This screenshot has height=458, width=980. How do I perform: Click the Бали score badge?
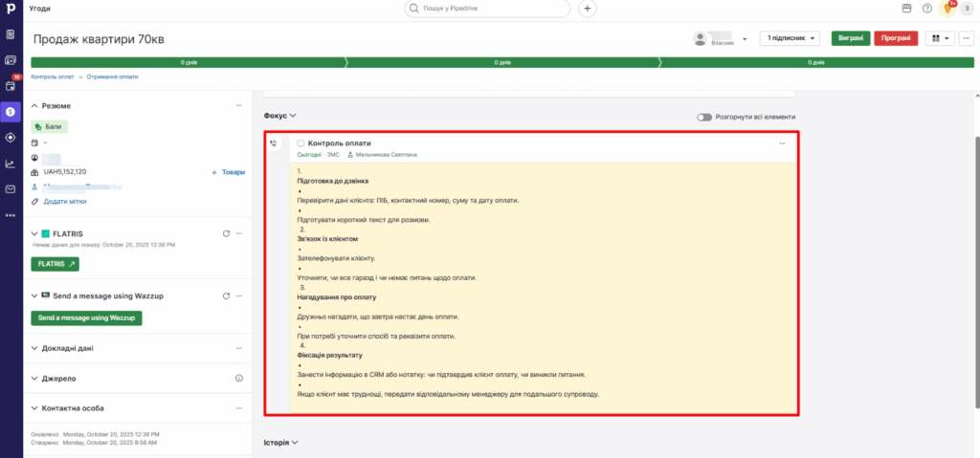click(50, 126)
